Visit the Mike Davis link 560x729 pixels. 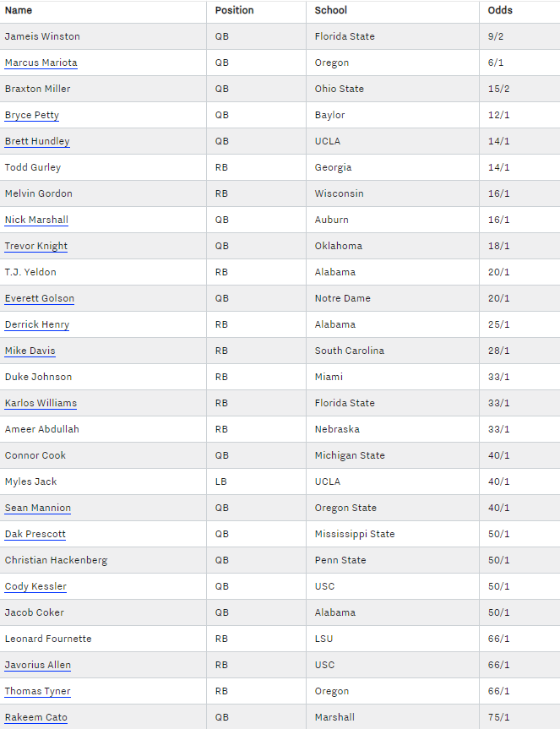30,351
